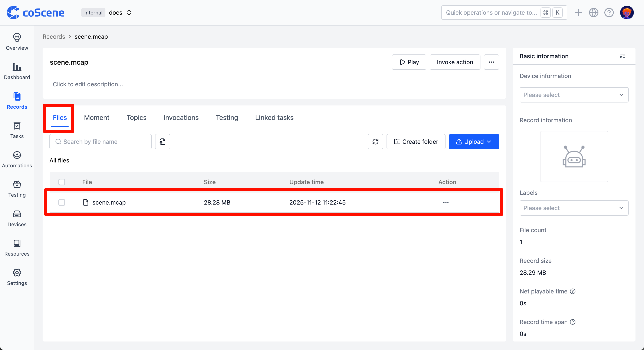This screenshot has width=644, height=350.
Task: Expand the Device information dropdown
Action: pos(574,95)
